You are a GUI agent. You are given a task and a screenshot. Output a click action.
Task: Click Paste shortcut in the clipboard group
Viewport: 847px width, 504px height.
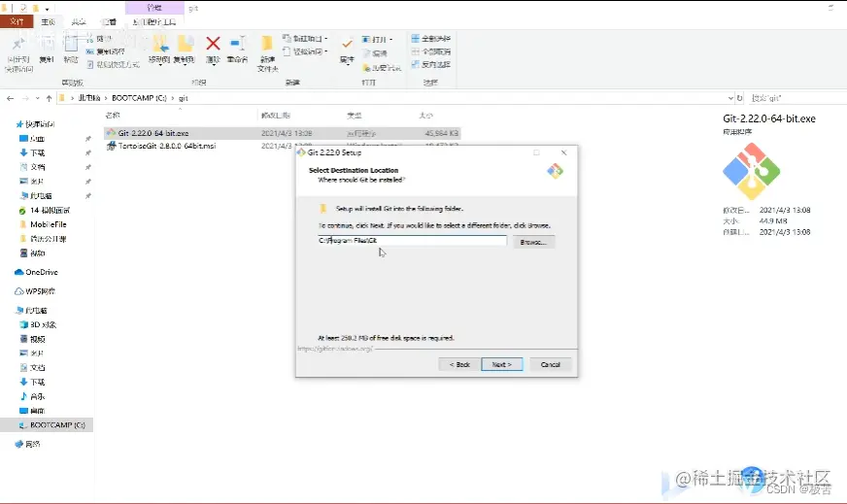point(113,64)
